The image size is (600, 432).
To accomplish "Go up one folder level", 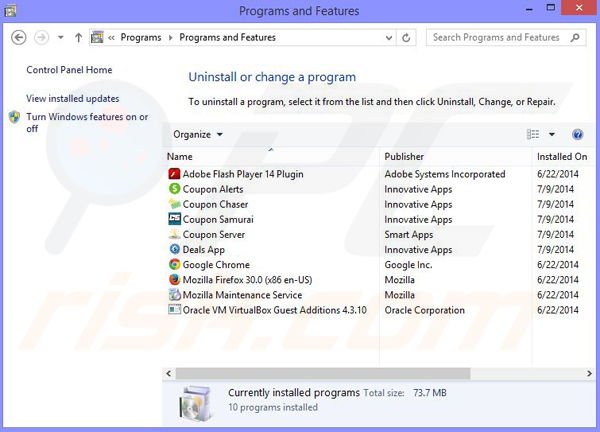I will click(x=78, y=37).
